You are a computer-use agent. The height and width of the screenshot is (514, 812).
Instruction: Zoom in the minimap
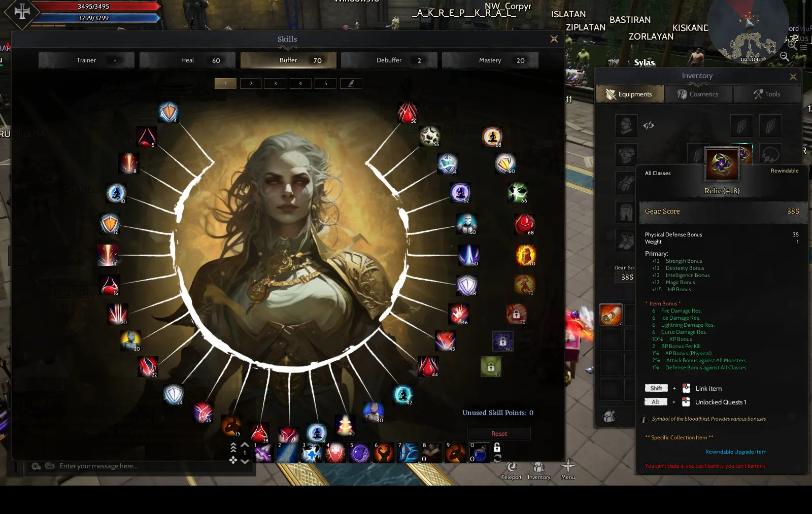point(792,45)
